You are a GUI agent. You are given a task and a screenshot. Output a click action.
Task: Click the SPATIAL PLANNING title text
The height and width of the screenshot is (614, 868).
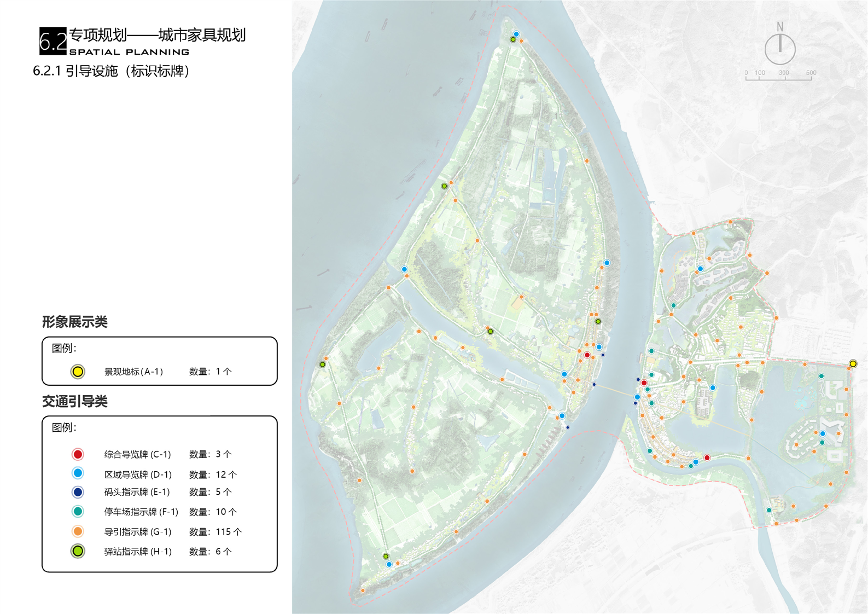pos(129,52)
